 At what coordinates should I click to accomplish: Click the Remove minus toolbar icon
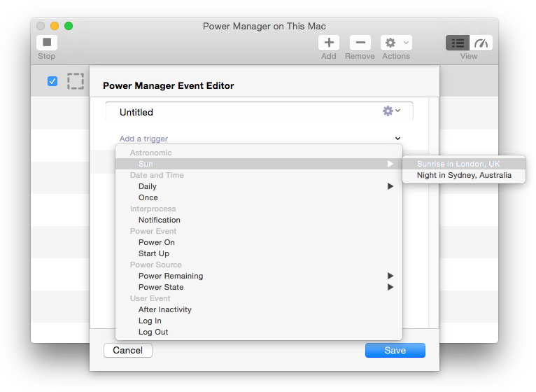[360, 43]
